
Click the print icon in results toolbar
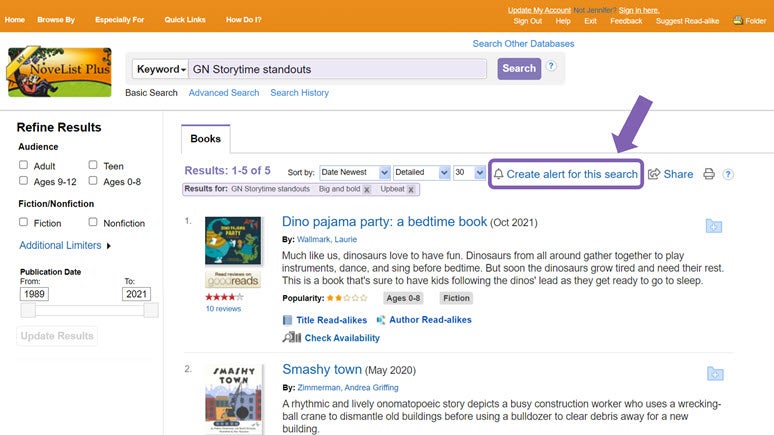pyautogui.click(x=709, y=174)
